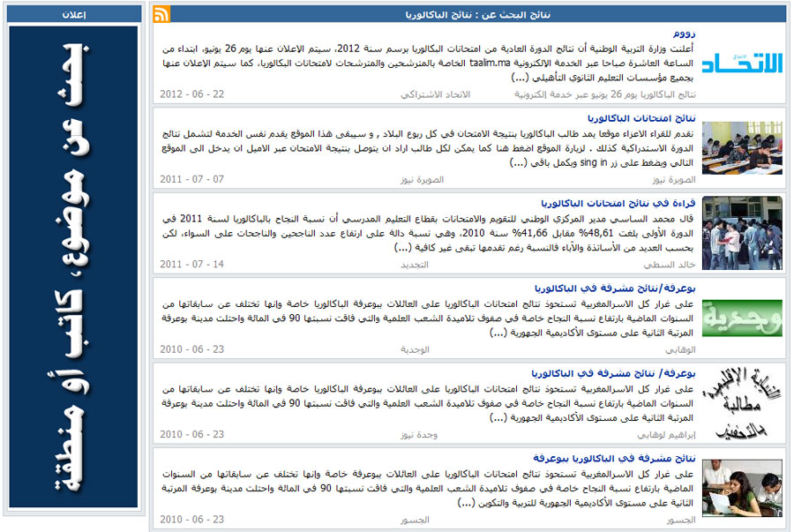
Task: Click the date 2012 - 06 - 22
Action: 192,94
